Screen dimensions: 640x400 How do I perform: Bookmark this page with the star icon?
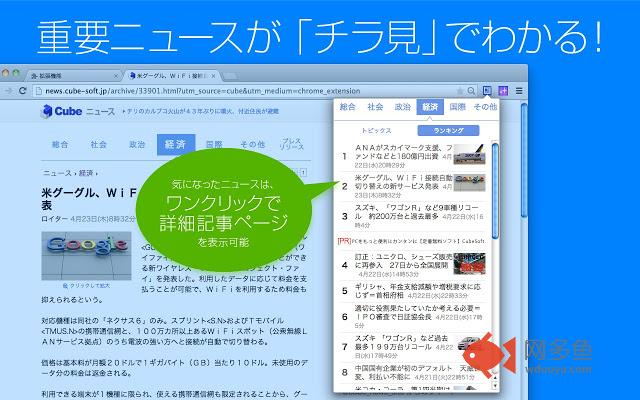[x=460, y=91]
